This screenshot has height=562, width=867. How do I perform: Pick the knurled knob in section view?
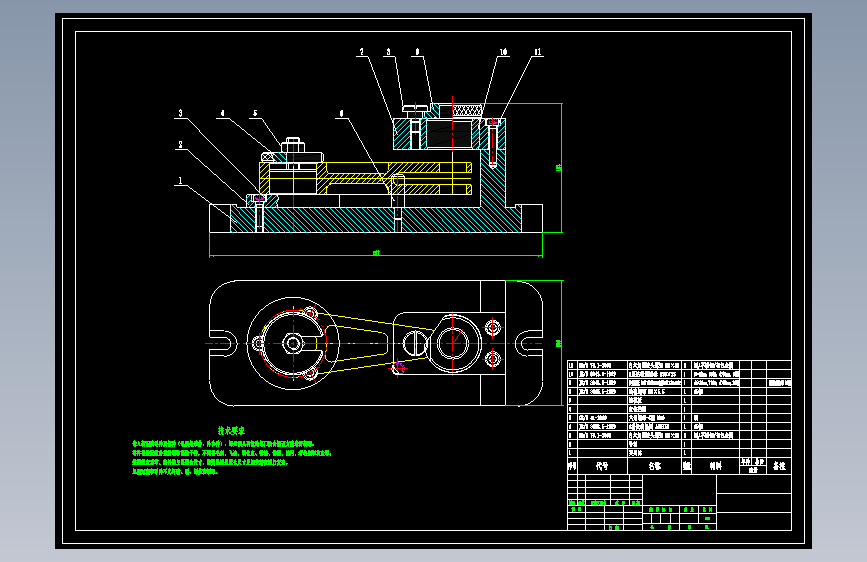(x=468, y=111)
